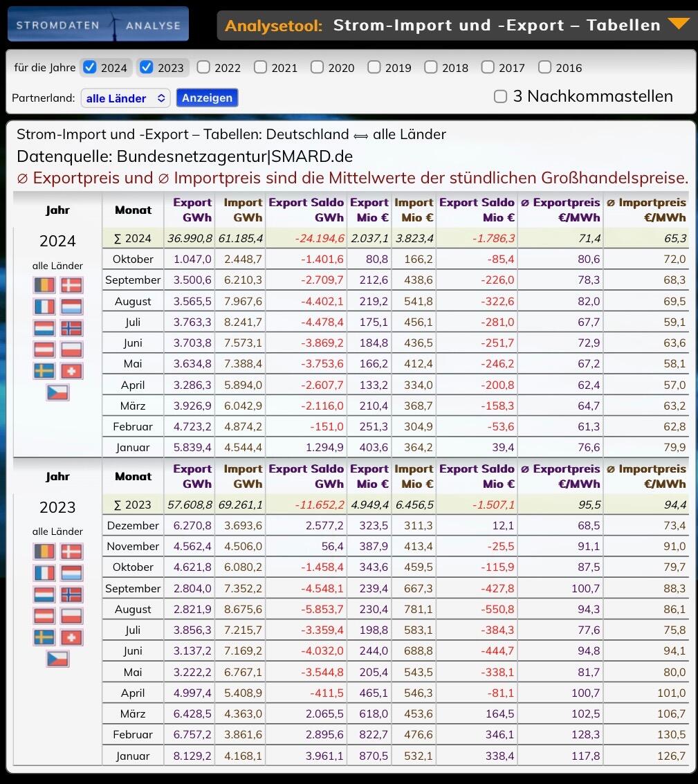Image resolution: width=698 pixels, height=784 pixels.
Task: Select the Sweden flag under 2024
Action: coord(44,371)
